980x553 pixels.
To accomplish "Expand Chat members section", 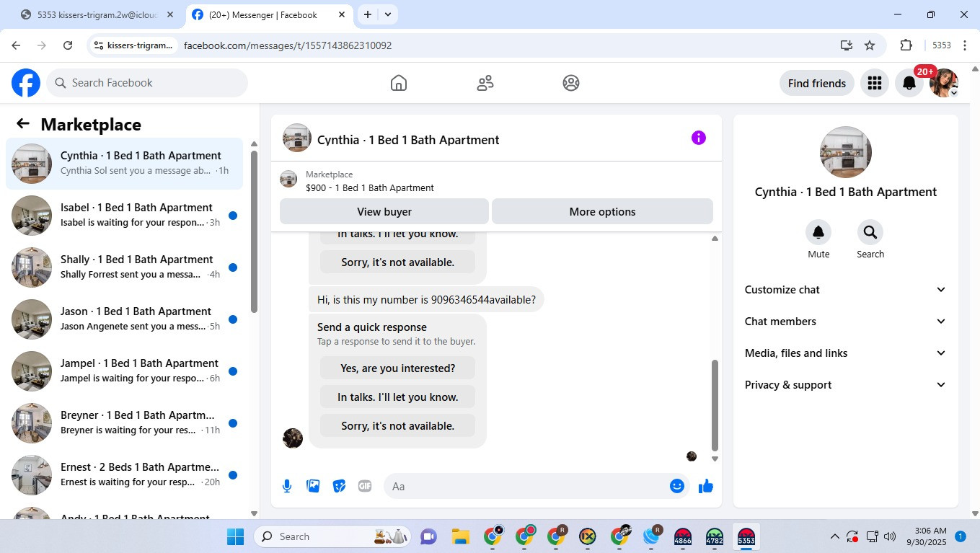I will tap(845, 322).
